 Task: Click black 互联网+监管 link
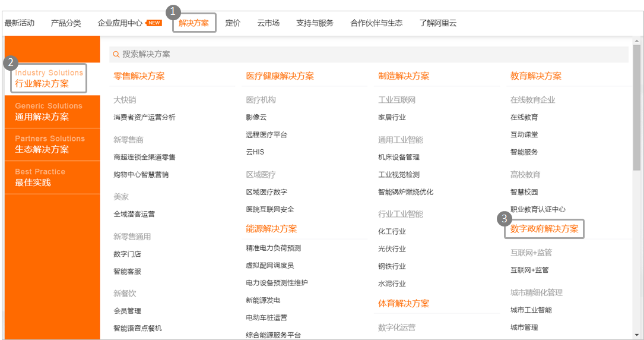(x=529, y=270)
